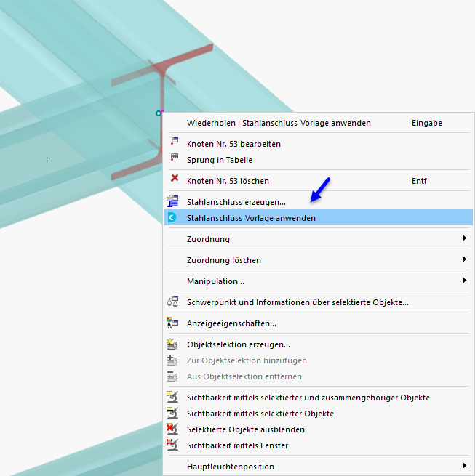The width and height of the screenshot is (475, 476).
Task: Open the Hauptleuchtenposition menu entry
Action: 319,467
